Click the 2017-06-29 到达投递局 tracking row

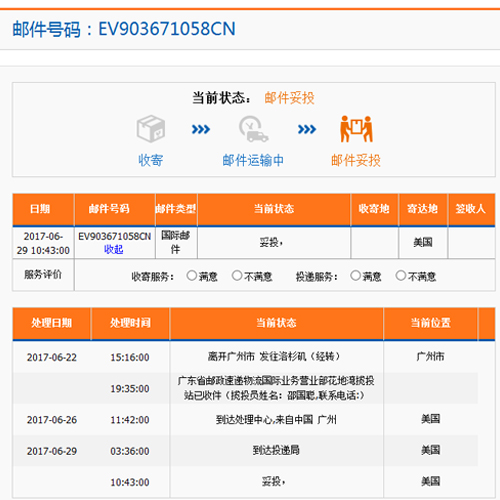pyautogui.click(x=245, y=451)
